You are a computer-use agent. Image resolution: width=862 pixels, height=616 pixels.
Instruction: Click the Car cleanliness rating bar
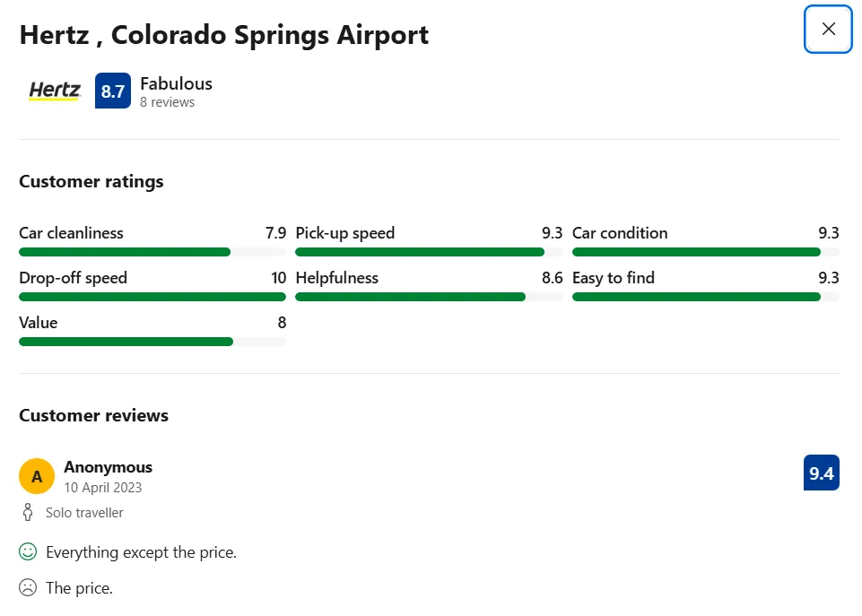152,252
